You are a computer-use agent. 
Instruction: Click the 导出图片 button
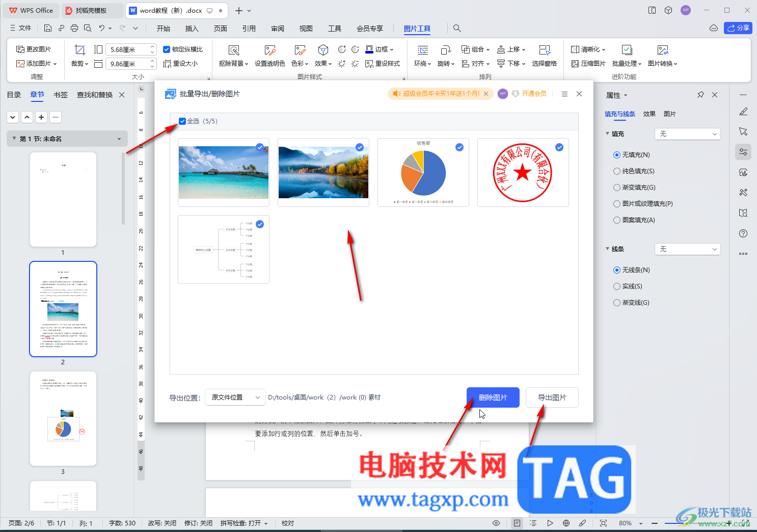[x=552, y=397]
